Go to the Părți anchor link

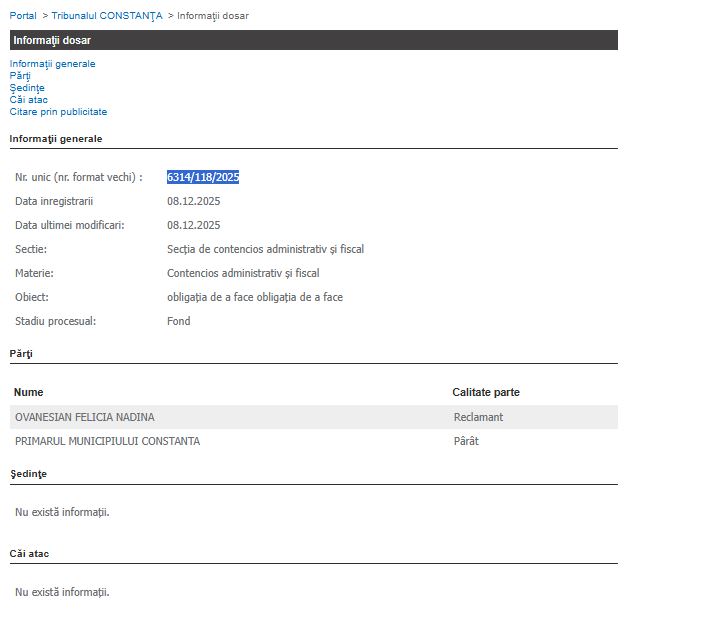20,76
